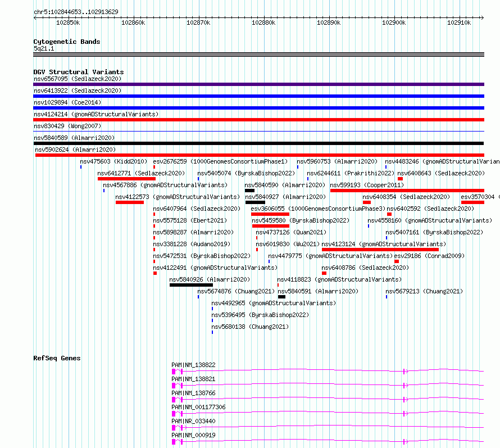The height and width of the screenshot is (448, 500).
Task: Select nsv5407161 (ByrskaBishop2022) label
Action: click(434, 232)
